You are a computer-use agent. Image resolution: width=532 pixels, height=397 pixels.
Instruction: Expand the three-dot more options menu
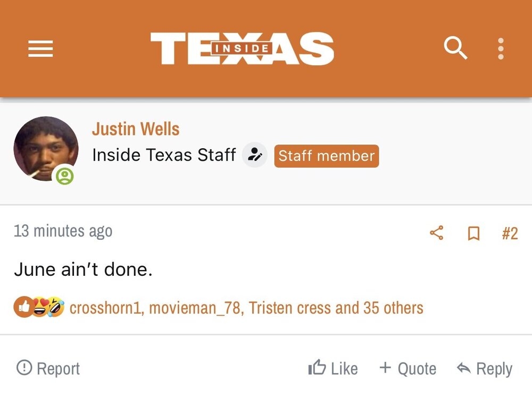[x=500, y=49]
